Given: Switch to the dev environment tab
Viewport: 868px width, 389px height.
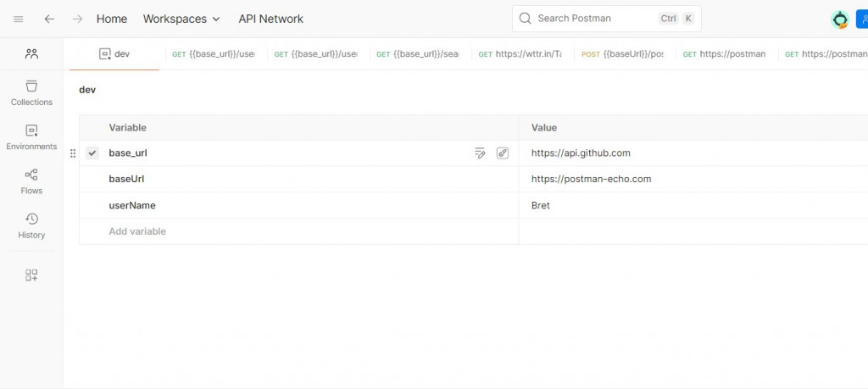Looking at the screenshot, I should point(114,54).
